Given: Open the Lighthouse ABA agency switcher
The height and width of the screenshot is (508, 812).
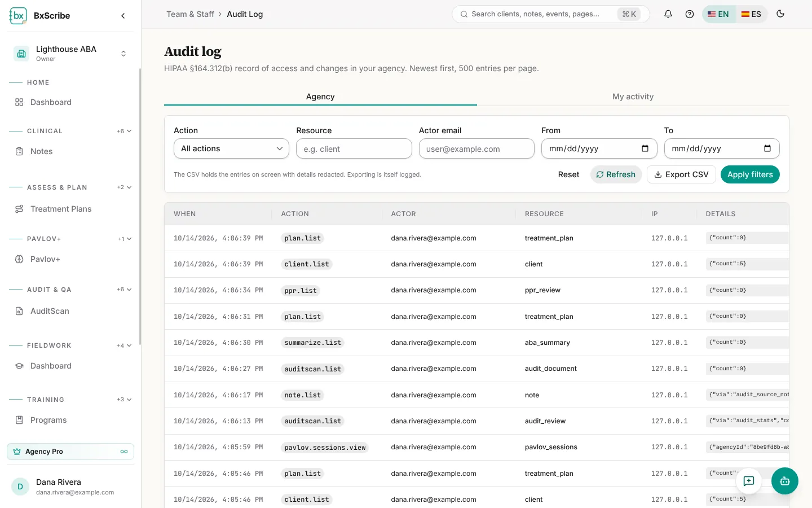Looking at the screenshot, I should 70,54.
